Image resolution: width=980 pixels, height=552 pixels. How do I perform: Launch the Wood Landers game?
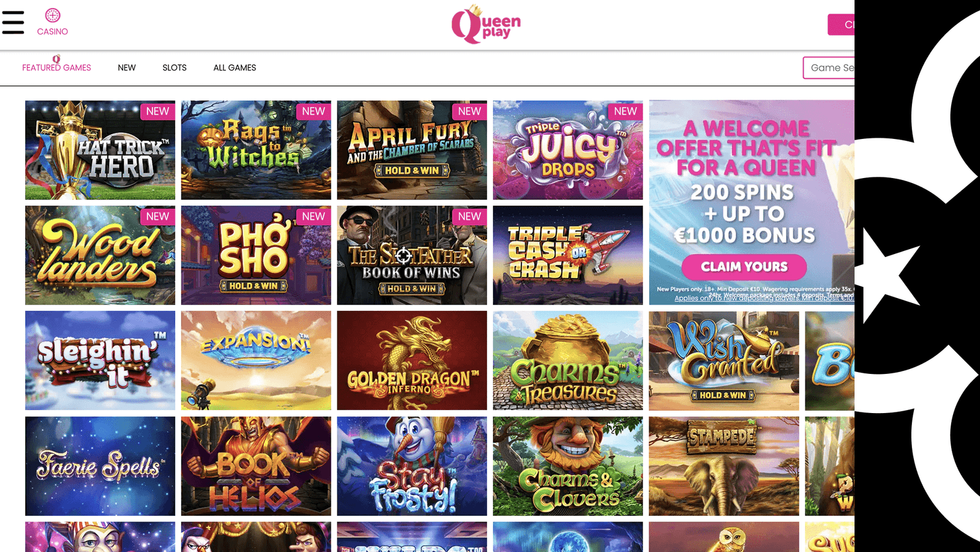click(x=100, y=255)
